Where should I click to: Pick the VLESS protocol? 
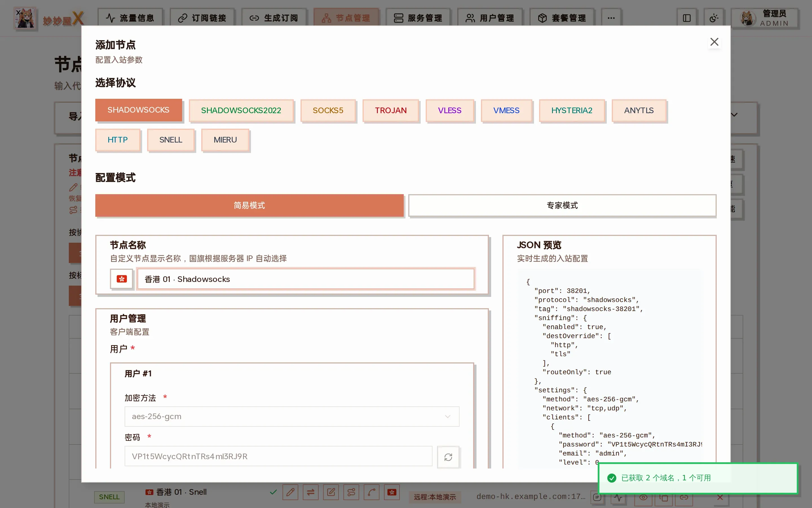point(450,110)
